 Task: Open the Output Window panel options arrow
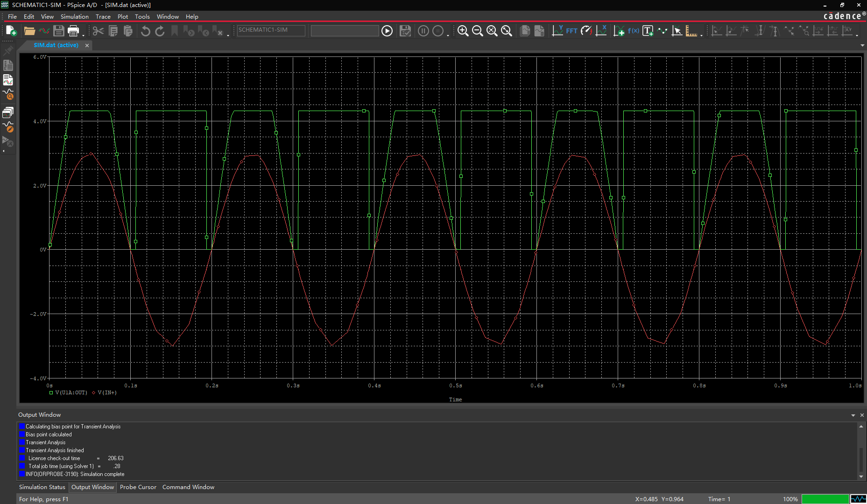853,415
